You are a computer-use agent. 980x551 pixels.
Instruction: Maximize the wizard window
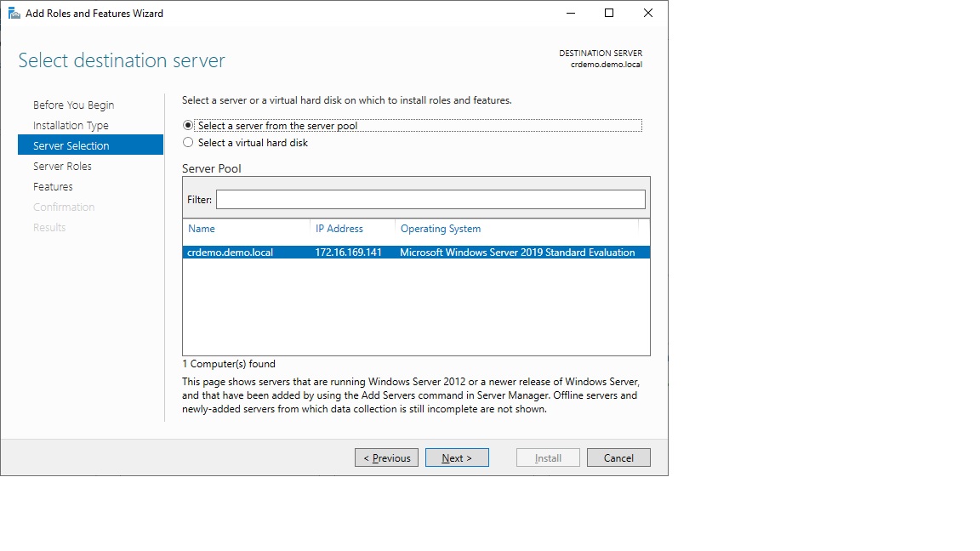tap(609, 13)
